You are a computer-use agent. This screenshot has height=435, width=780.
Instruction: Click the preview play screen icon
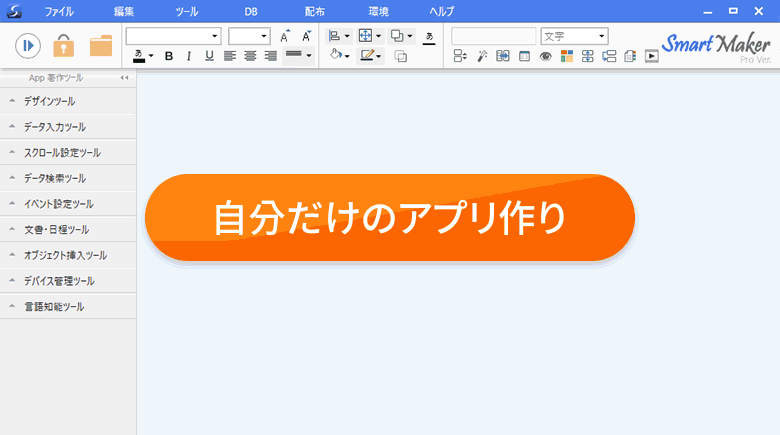click(x=652, y=56)
